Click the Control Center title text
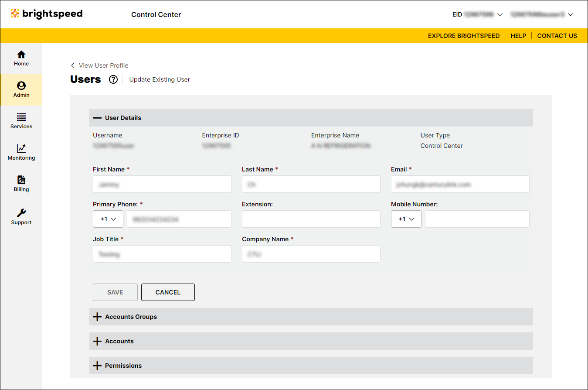This screenshot has width=588, height=390. (x=156, y=15)
